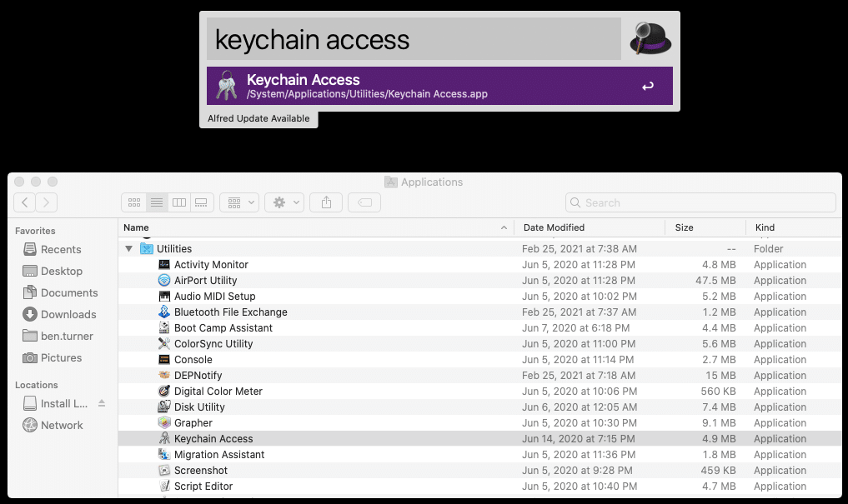Select the Utilities folder row

pyautogui.click(x=479, y=248)
